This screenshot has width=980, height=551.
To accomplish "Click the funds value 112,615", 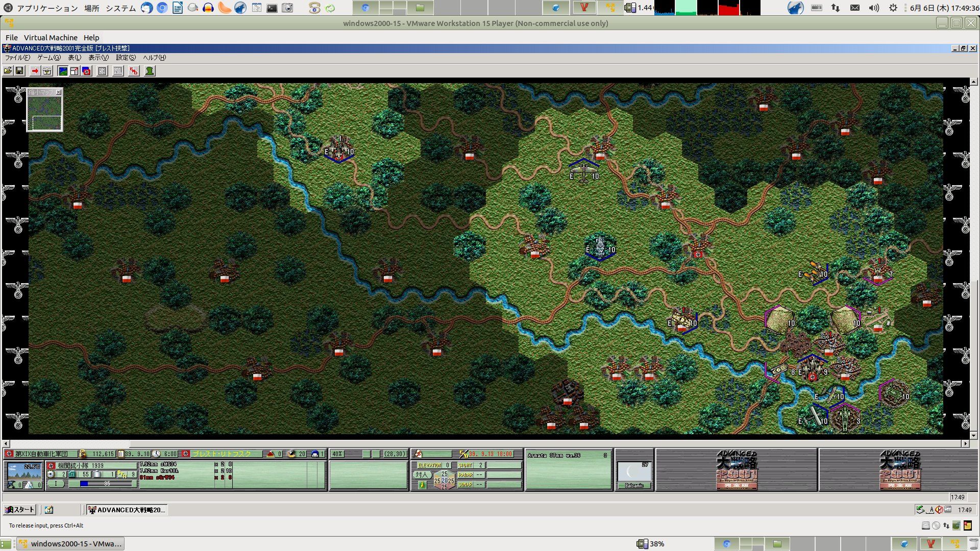I will 103,454.
